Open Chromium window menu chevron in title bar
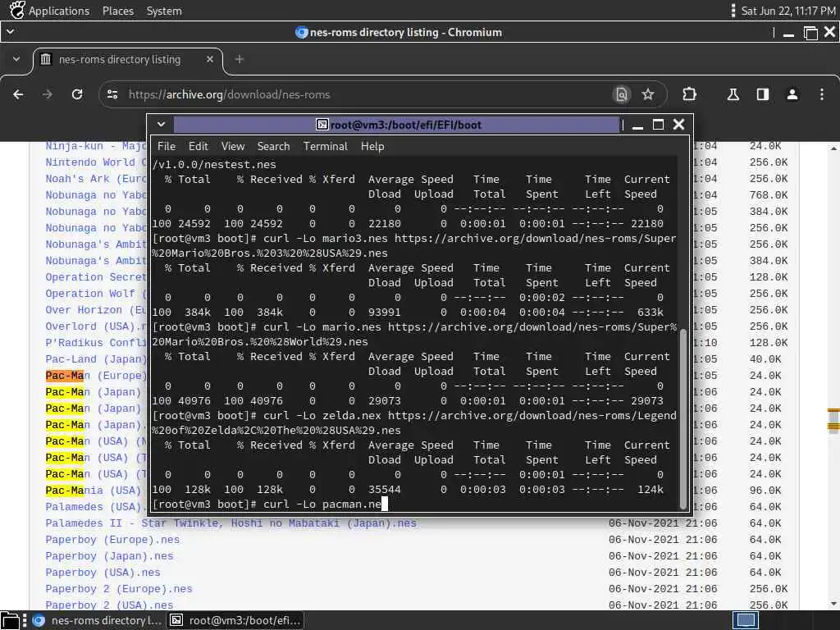This screenshot has width=840, height=630. [10, 32]
